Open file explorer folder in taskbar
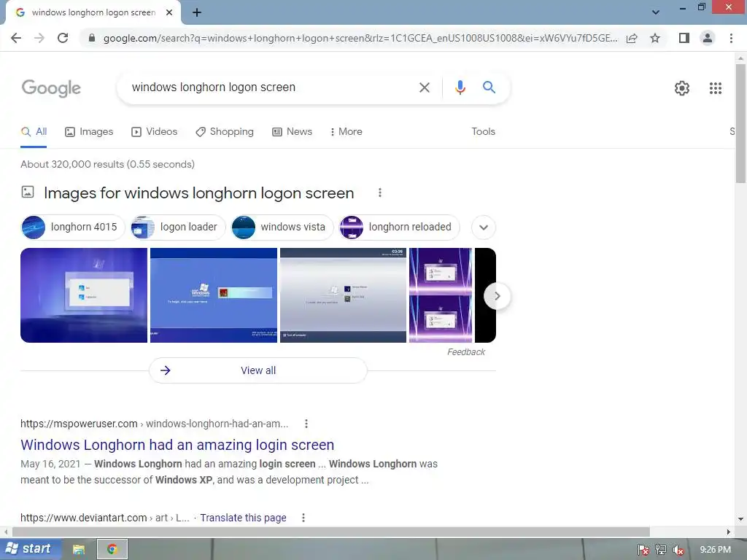The height and width of the screenshot is (560, 747). coord(79,550)
